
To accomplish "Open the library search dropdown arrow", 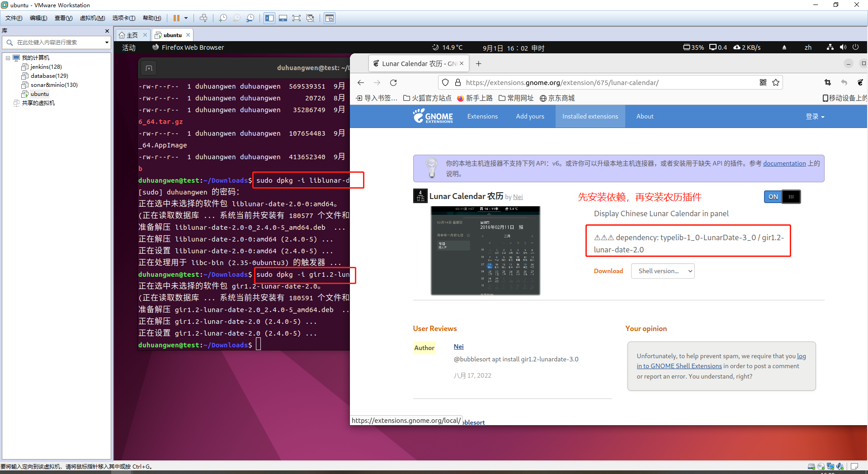I will point(107,43).
